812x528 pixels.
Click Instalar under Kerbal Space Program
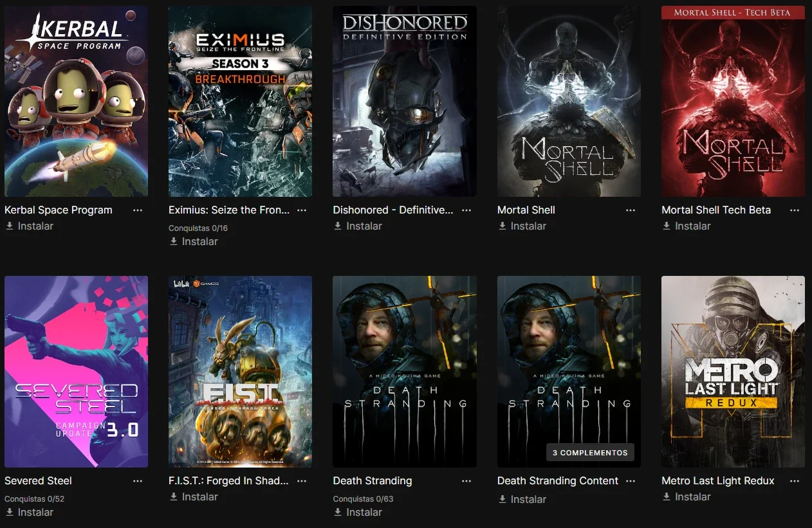pyautogui.click(x=30, y=226)
